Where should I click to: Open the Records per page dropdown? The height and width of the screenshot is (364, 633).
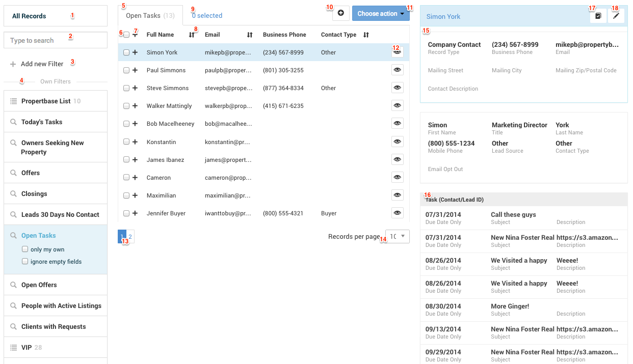(397, 236)
